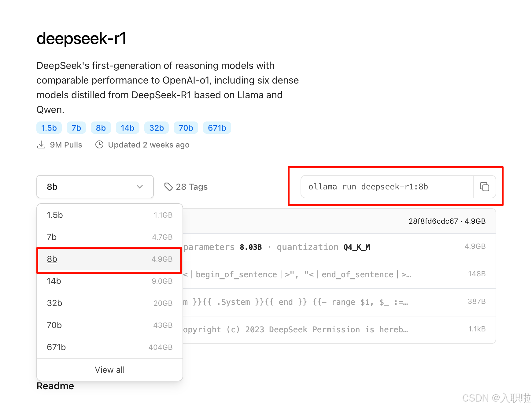Screen dimensions: 532x407
Task: Click the download icon next to 9M Pulls
Action: tap(41, 145)
